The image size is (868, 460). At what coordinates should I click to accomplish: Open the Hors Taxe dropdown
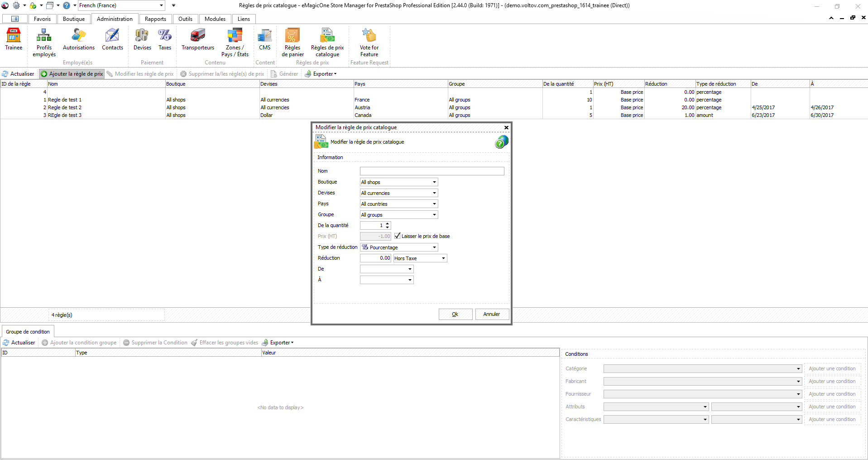[x=443, y=258]
